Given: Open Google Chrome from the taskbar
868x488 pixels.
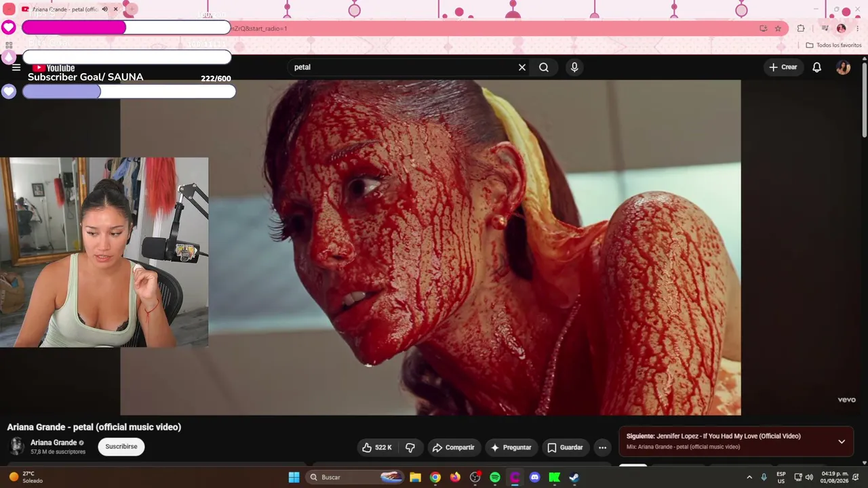Looking at the screenshot, I should (435, 477).
